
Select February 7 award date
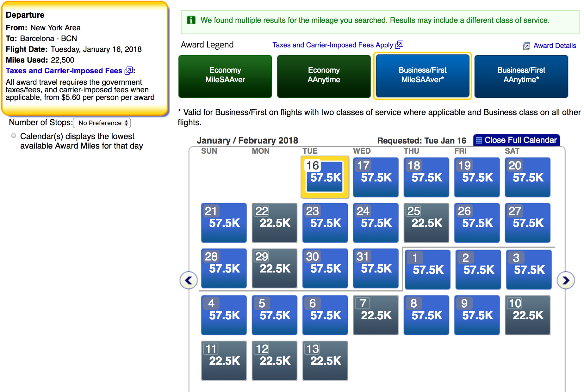tap(376, 315)
